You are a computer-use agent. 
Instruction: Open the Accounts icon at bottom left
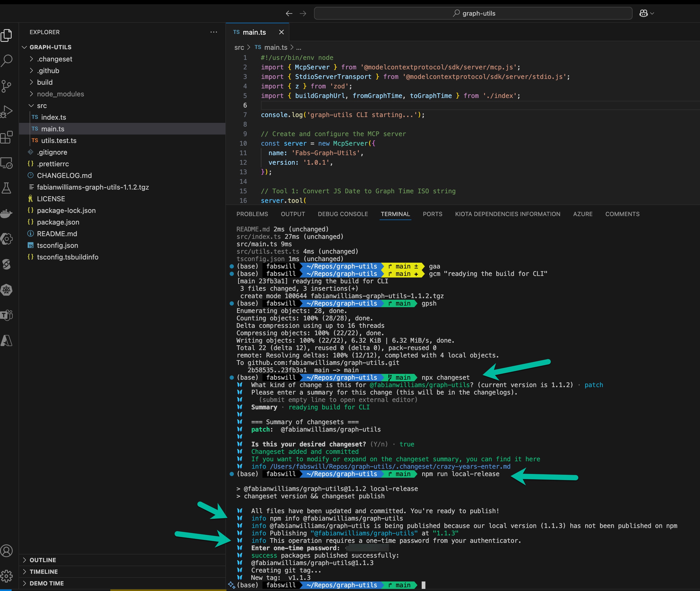7,550
